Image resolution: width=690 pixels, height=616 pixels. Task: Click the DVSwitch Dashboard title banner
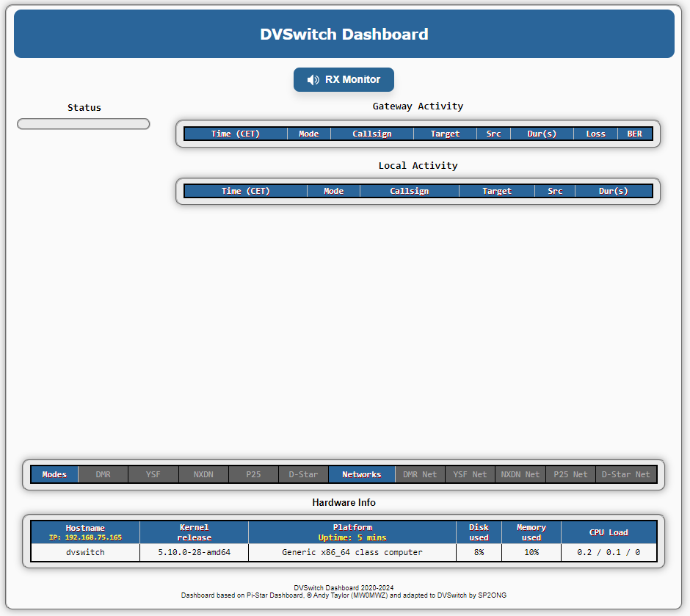click(x=344, y=35)
